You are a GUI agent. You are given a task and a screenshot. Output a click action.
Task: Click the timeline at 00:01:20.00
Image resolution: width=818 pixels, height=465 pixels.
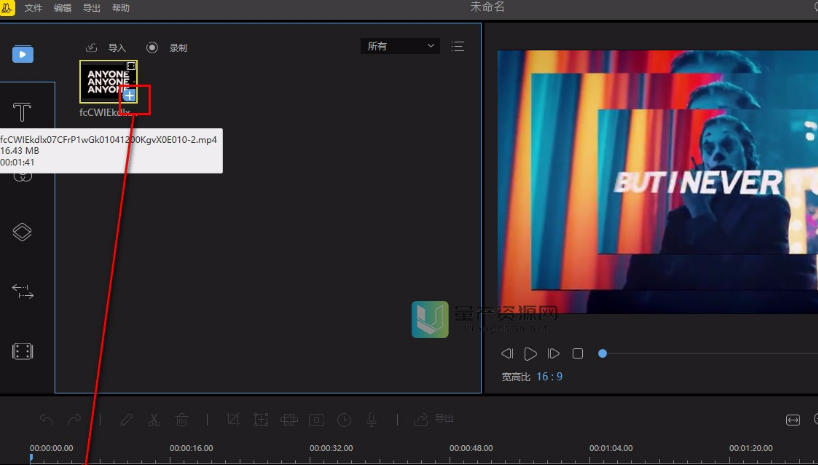751,448
